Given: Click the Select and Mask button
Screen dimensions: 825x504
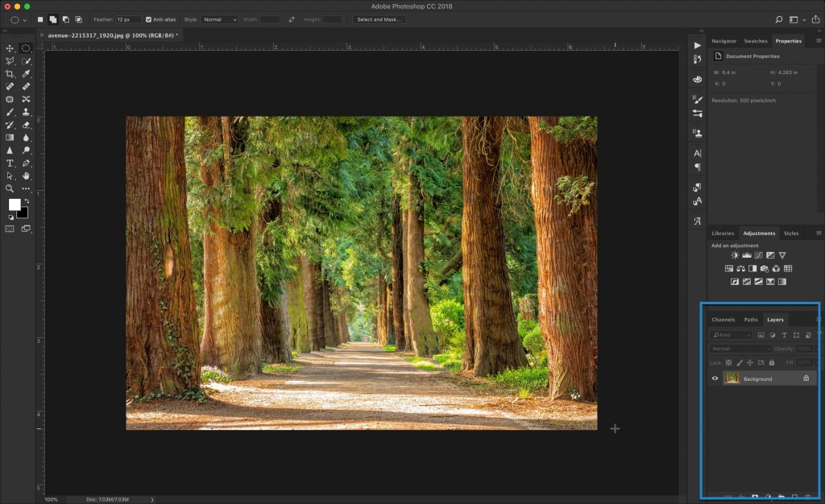Looking at the screenshot, I should click(379, 19).
